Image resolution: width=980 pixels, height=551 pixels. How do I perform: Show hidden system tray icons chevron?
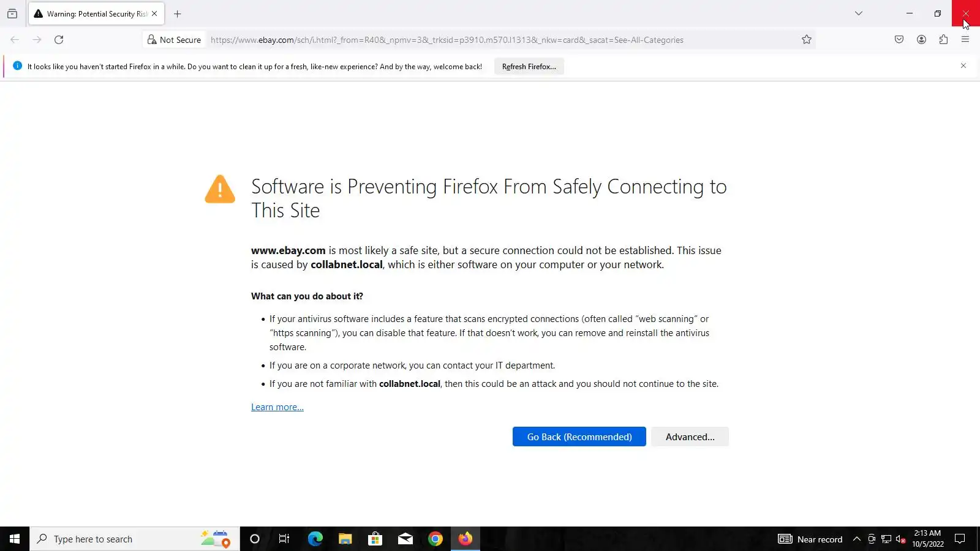click(x=857, y=539)
